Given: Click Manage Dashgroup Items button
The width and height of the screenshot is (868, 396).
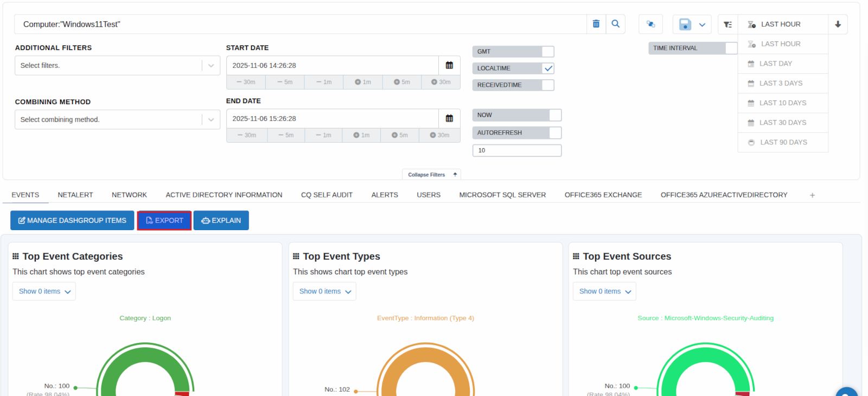Looking at the screenshot, I should coord(72,220).
